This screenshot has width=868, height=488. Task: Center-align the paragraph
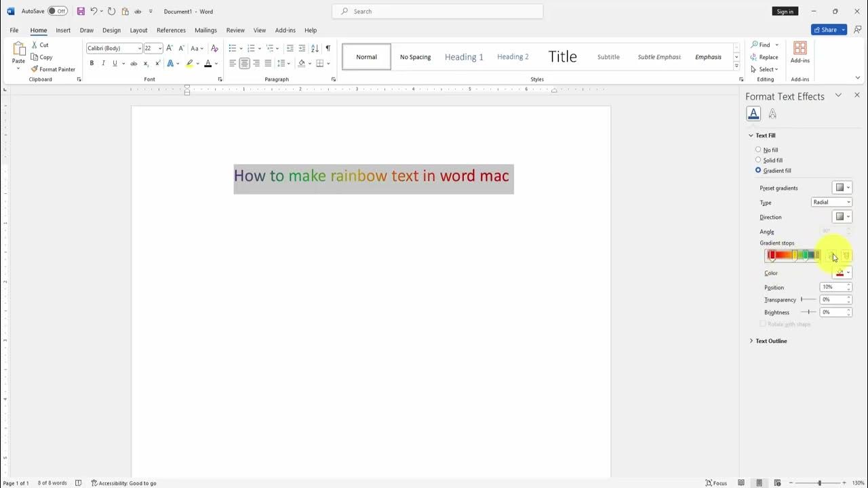244,63
